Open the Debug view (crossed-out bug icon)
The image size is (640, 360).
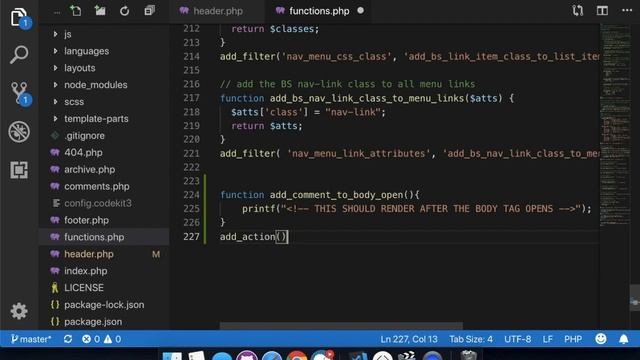coord(19,131)
